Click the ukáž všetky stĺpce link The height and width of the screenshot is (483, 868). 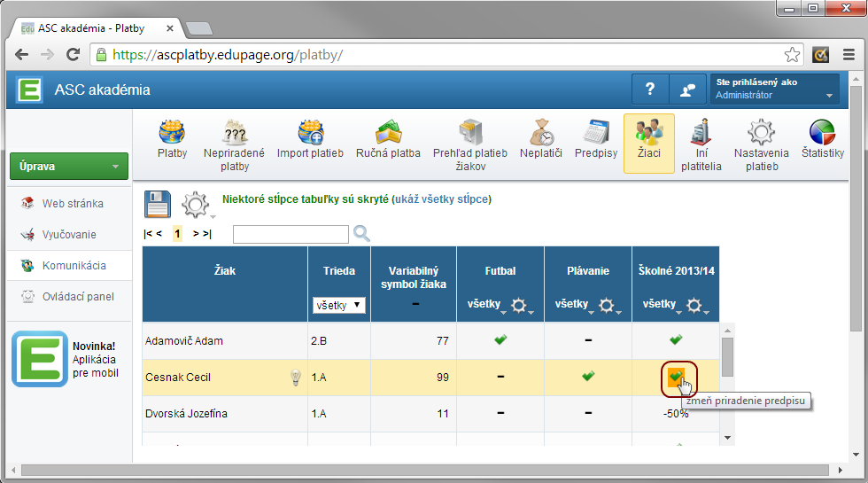(x=441, y=199)
